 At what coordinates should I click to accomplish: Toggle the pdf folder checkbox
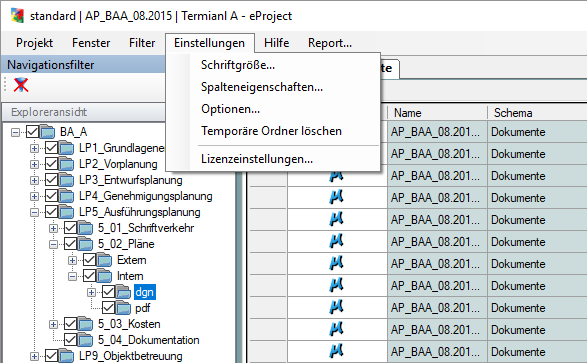click(x=109, y=308)
